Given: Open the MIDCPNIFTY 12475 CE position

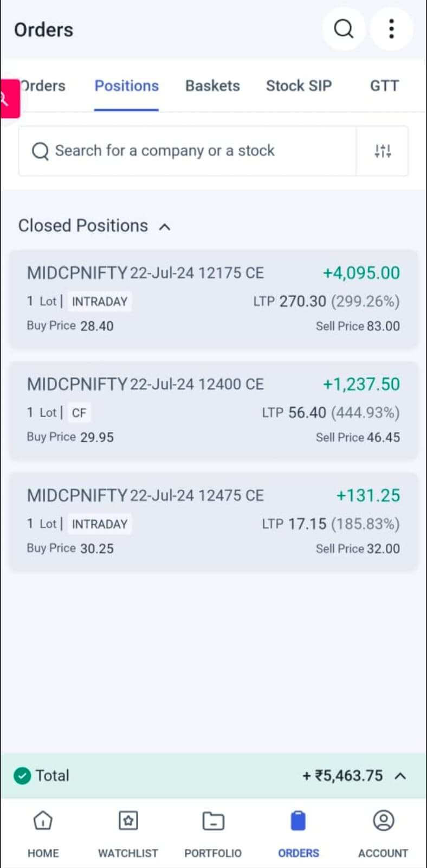Looking at the screenshot, I should [x=214, y=521].
